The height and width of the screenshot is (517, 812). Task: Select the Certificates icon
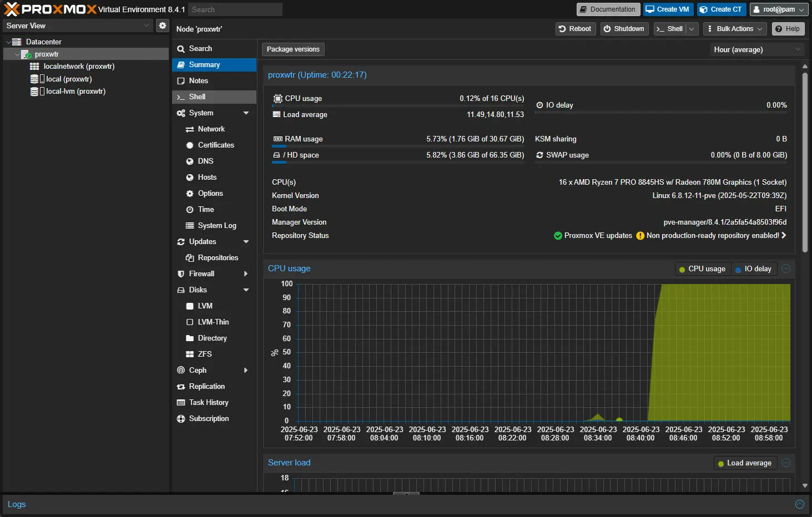point(190,145)
